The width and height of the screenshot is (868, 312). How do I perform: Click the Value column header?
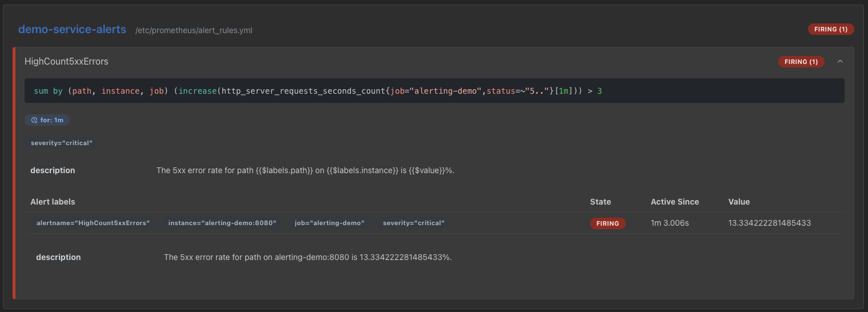click(x=739, y=202)
